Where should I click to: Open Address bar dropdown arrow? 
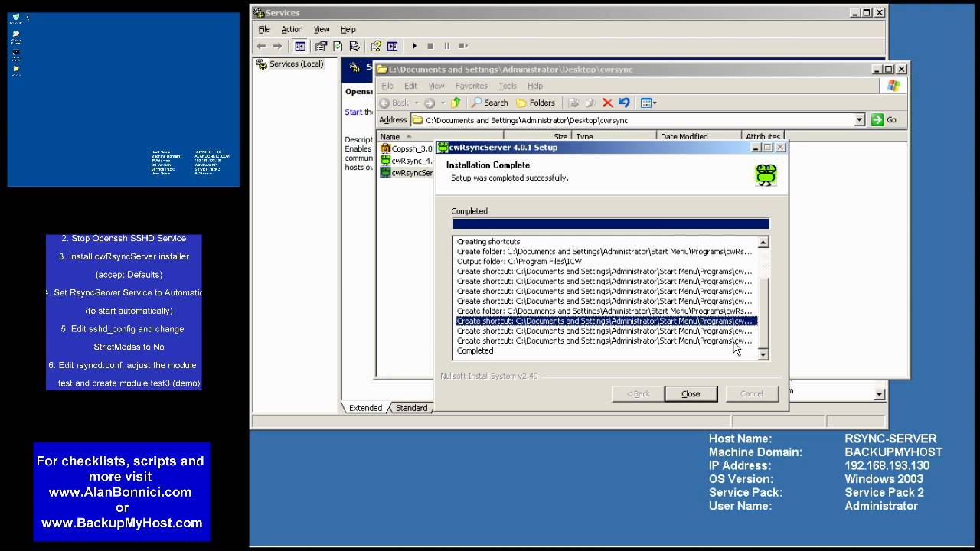click(859, 119)
